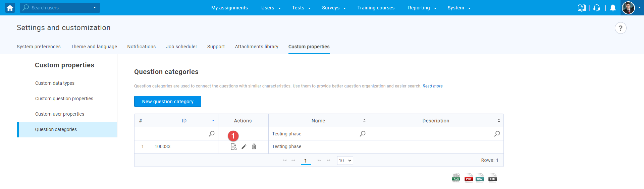Export table as CSV

(480, 177)
